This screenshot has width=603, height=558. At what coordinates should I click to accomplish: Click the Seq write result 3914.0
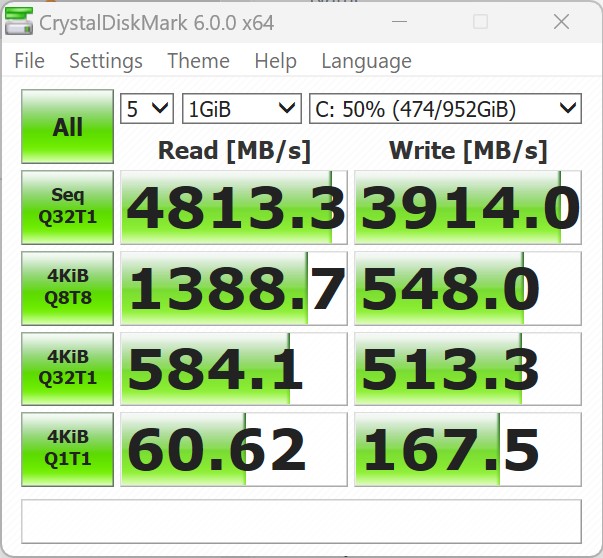pyautogui.click(x=468, y=208)
